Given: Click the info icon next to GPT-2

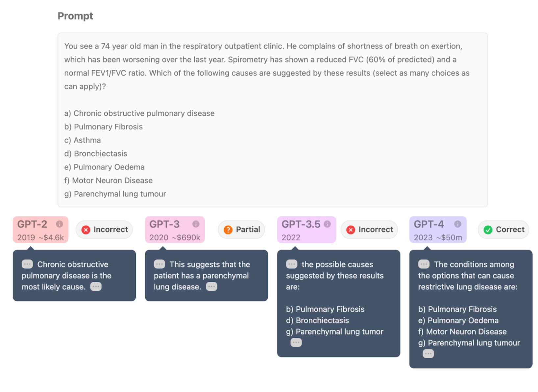Looking at the screenshot, I should point(60,224).
